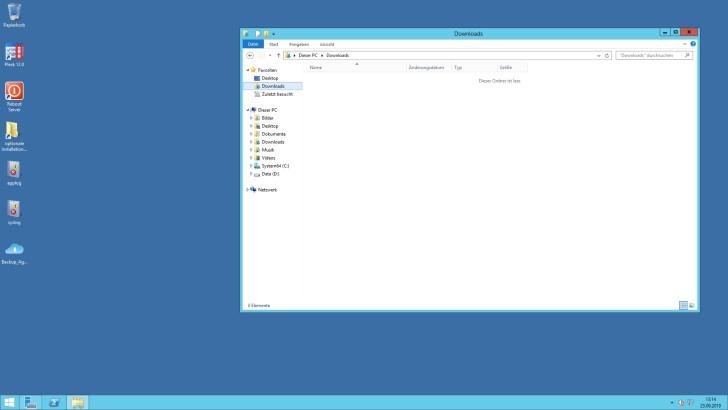Viewport: 728px width, 410px height.
Task: Go up one folder level
Action: [x=278, y=55]
